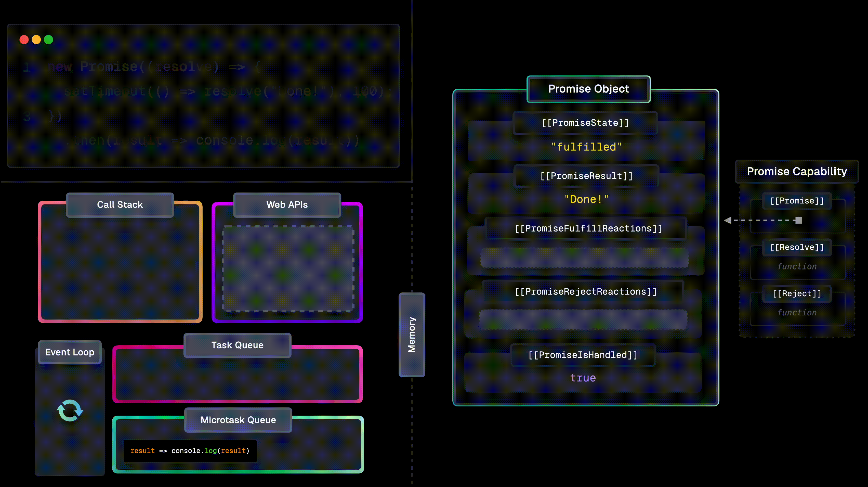Viewport: 868px width, 487px height.
Task: Click the "fulfilled" state value
Action: pos(586,147)
